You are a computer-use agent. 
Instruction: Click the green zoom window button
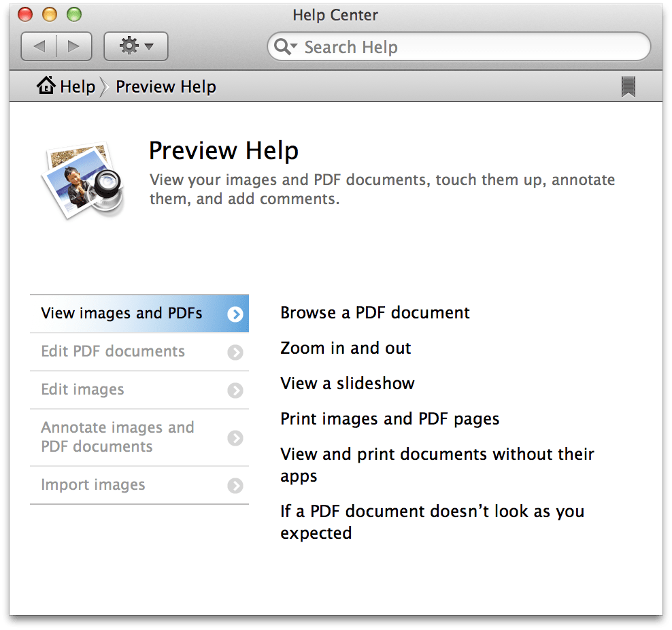point(74,14)
